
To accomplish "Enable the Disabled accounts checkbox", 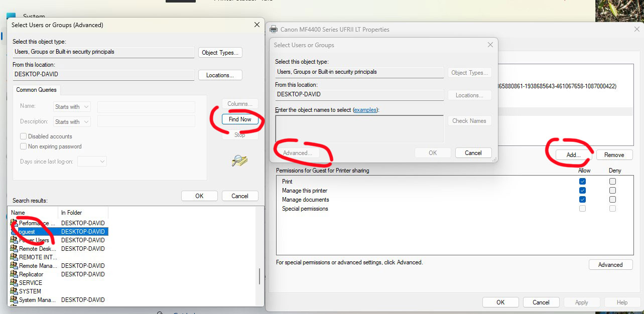I will pos(23,136).
